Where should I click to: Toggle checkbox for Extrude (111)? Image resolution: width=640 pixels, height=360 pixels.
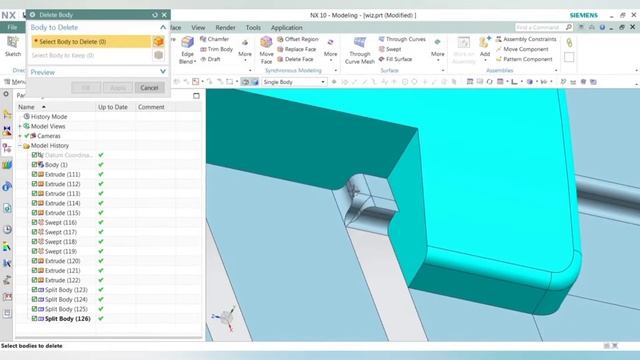[x=34, y=174]
